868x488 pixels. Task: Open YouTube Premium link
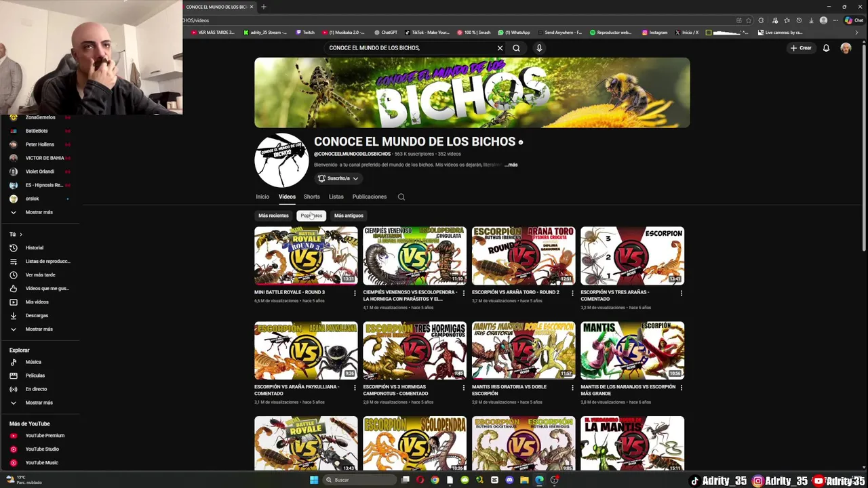[45, 436]
